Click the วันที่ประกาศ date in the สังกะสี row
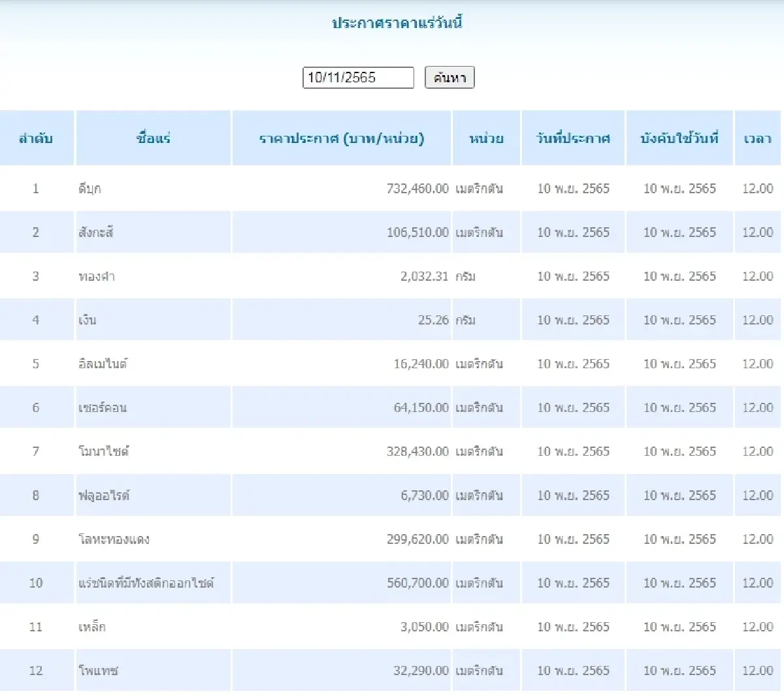 [573, 232]
